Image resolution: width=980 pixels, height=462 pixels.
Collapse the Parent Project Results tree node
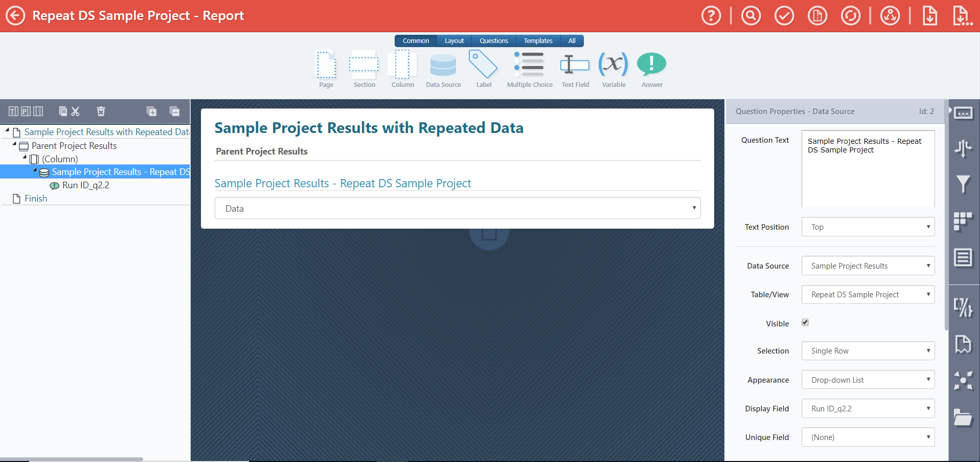[x=14, y=144]
